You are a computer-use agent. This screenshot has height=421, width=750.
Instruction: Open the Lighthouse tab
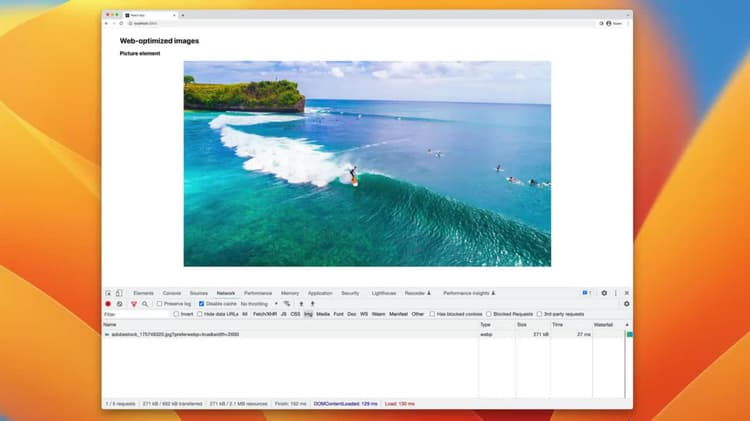coord(384,293)
